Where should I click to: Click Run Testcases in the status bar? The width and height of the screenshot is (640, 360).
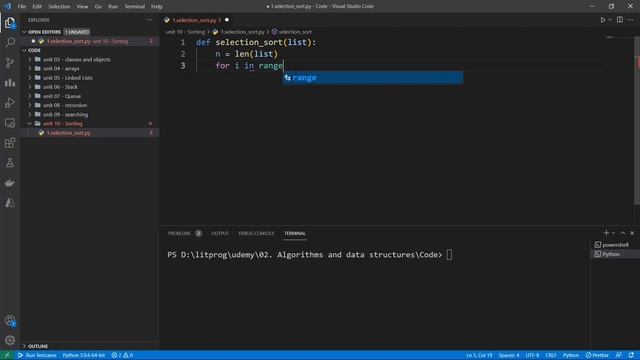click(x=37, y=355)
